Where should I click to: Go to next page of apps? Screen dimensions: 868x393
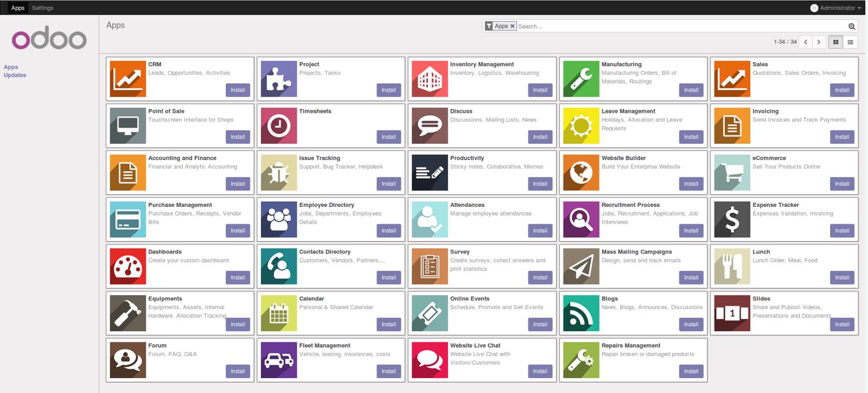pos(819,42)
